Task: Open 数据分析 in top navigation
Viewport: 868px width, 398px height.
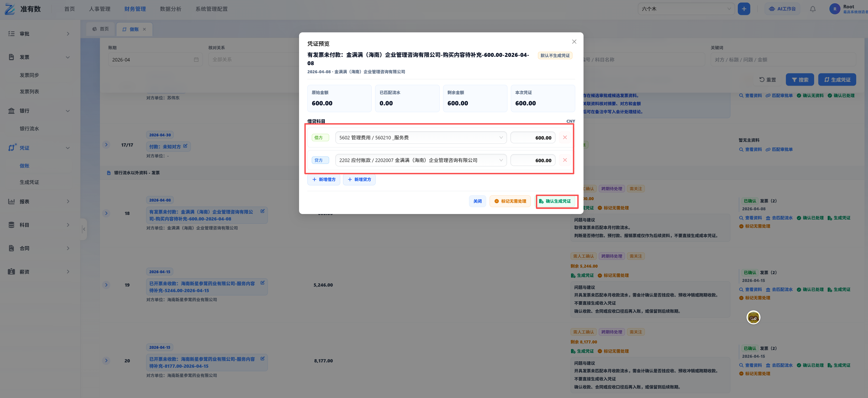Action: 170,9
